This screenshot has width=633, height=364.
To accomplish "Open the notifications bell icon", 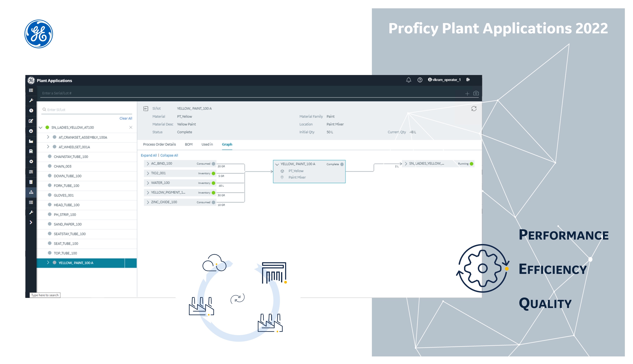I will [x=409, y=80].
